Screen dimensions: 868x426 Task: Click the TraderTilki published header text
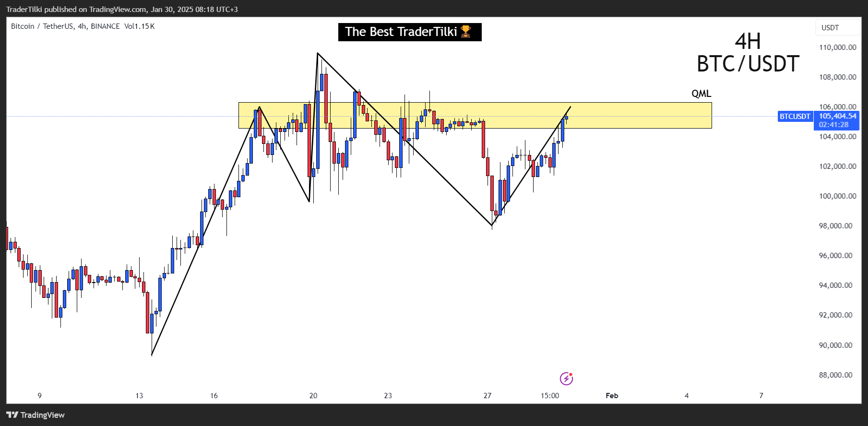(x=122, y=10)
